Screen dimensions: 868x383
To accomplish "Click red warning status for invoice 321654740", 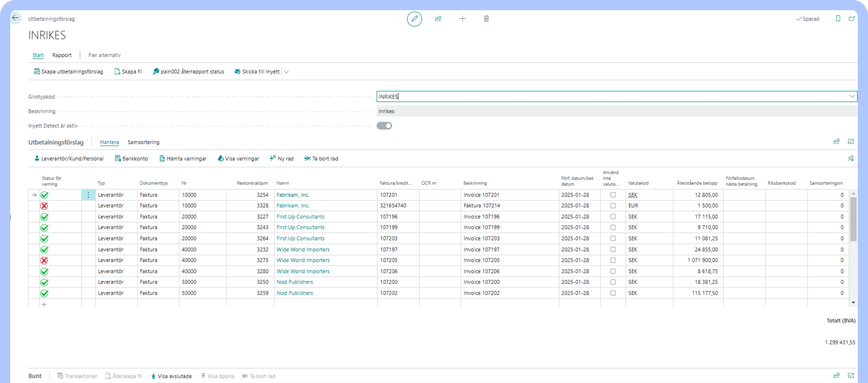I will click(44, 206).
